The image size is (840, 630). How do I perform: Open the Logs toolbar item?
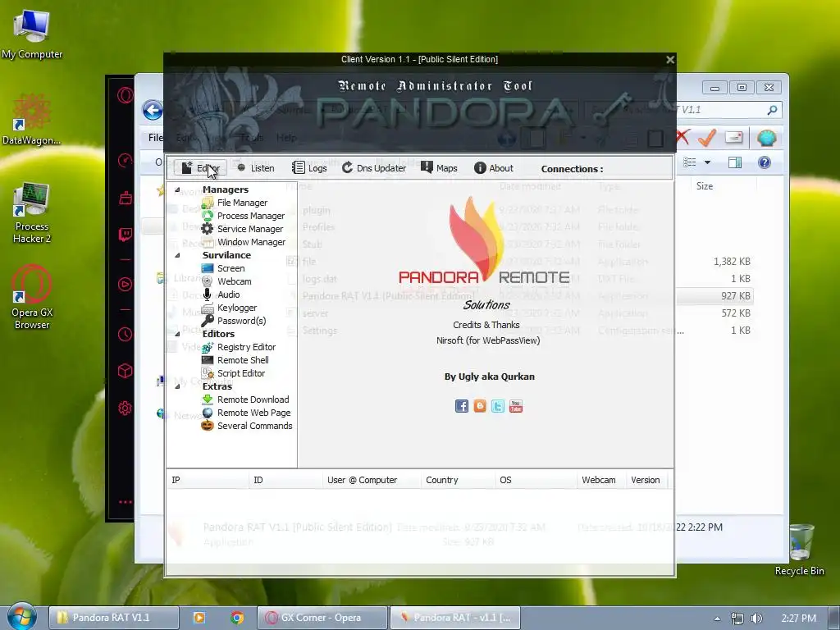[309, 168]
